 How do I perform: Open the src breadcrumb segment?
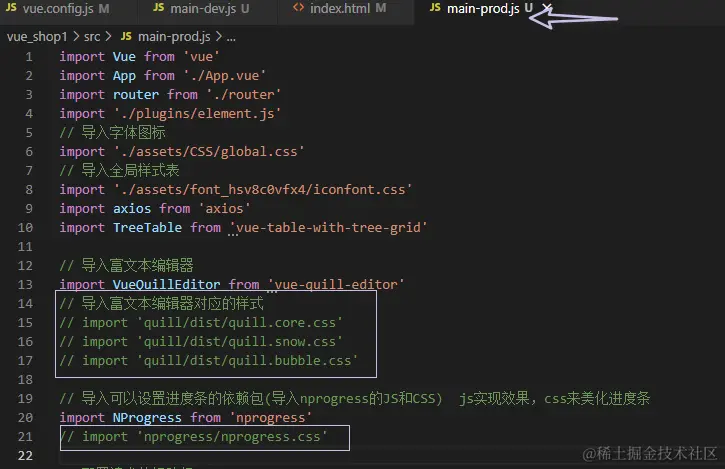[92, 37]
